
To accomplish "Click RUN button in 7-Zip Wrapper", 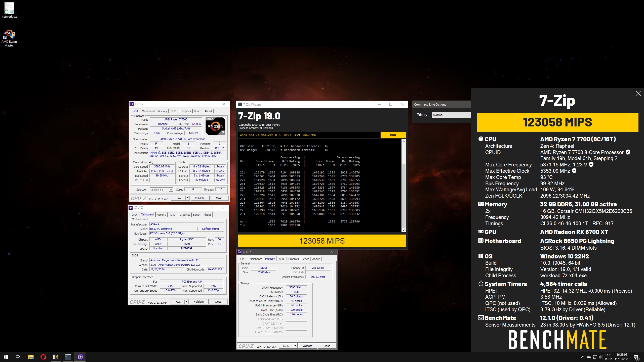I will (393, 135).
